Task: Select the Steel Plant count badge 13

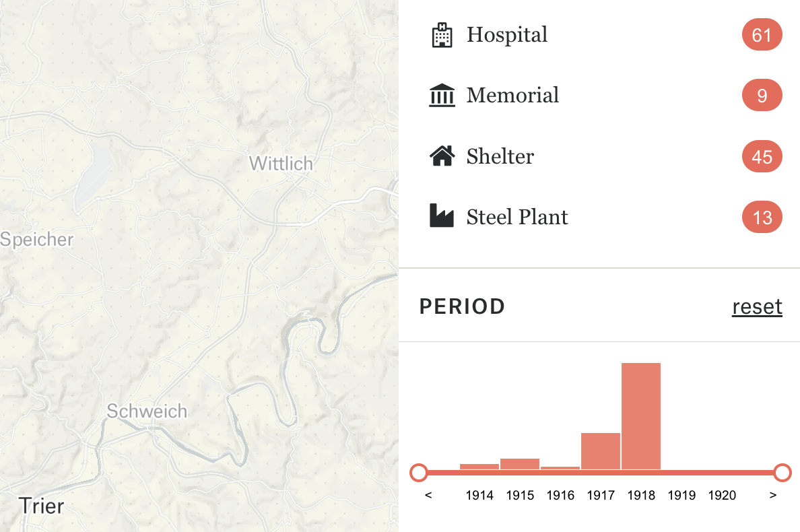Action: 762,218
